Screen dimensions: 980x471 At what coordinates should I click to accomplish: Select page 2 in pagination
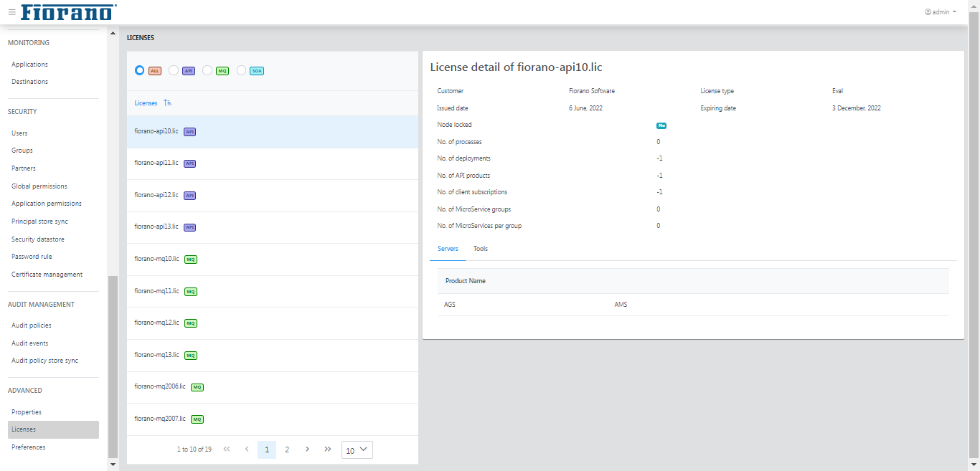[x=287, y=449]
